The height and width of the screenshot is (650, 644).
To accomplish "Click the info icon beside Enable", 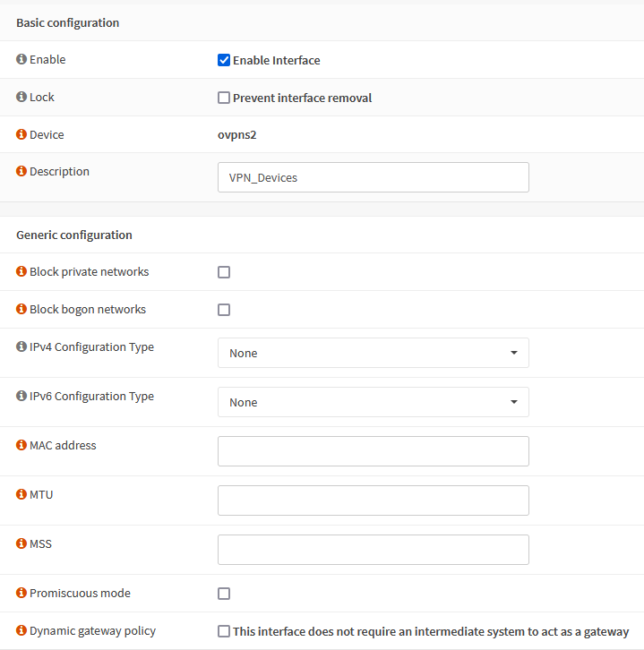I will [21, 59].
